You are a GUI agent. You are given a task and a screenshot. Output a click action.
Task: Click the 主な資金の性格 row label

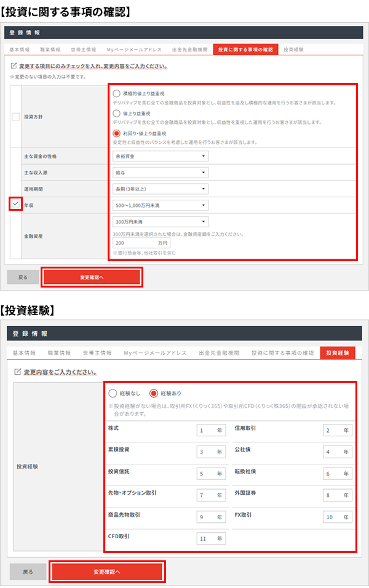[40, 156]
